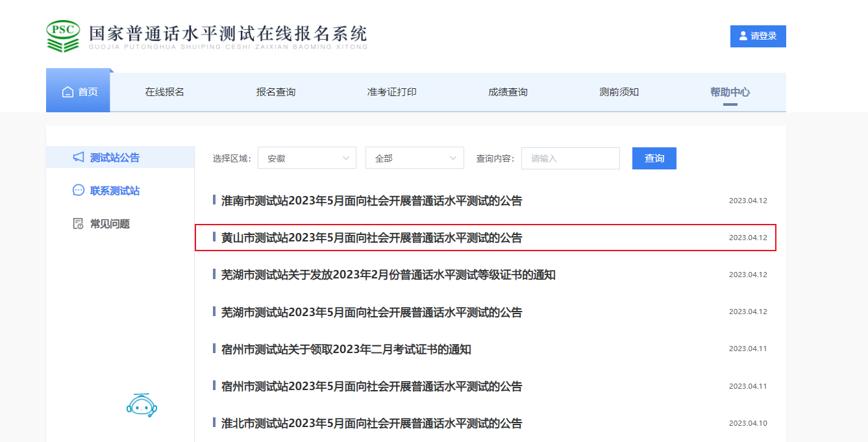Click the PSC logo icon

point(63,36)
